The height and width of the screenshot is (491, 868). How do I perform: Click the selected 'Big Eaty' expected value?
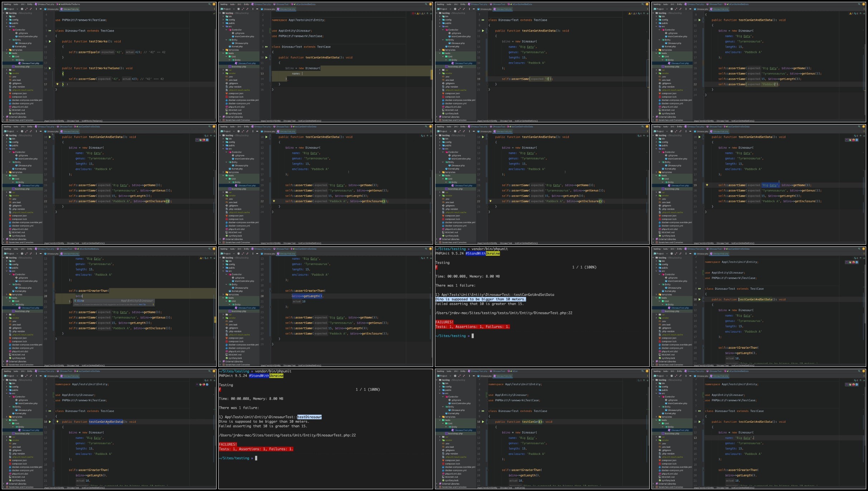pyautogui.click(x=770, y=185)
